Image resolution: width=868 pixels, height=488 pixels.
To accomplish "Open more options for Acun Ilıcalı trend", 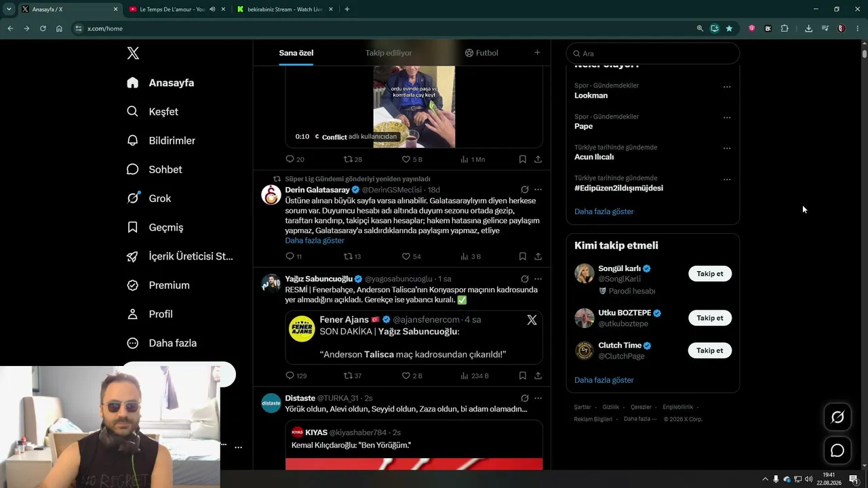I will tap(727, 148).
